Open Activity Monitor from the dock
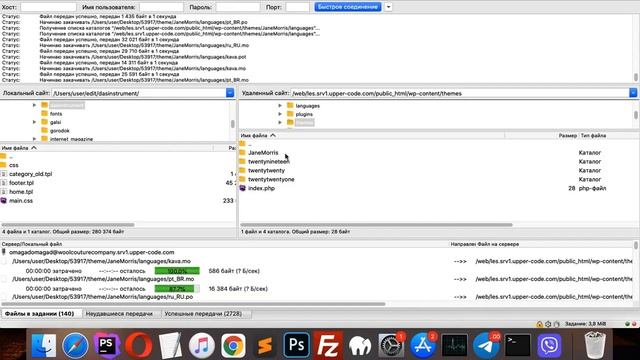The image size is (640, 360). click(x=454, y=345)
